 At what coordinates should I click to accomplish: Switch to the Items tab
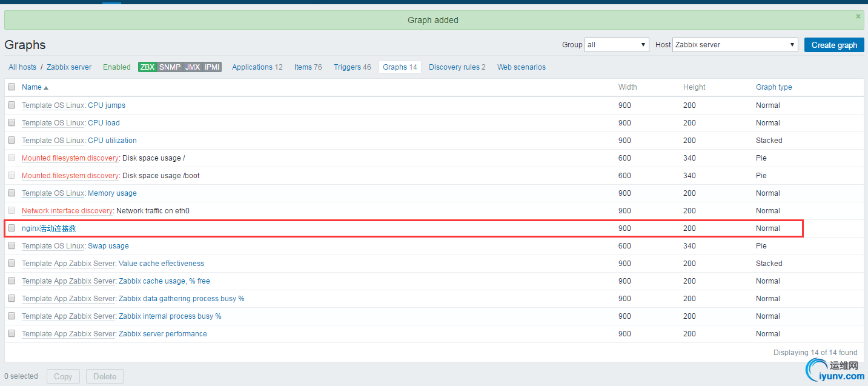click(308, 67)
